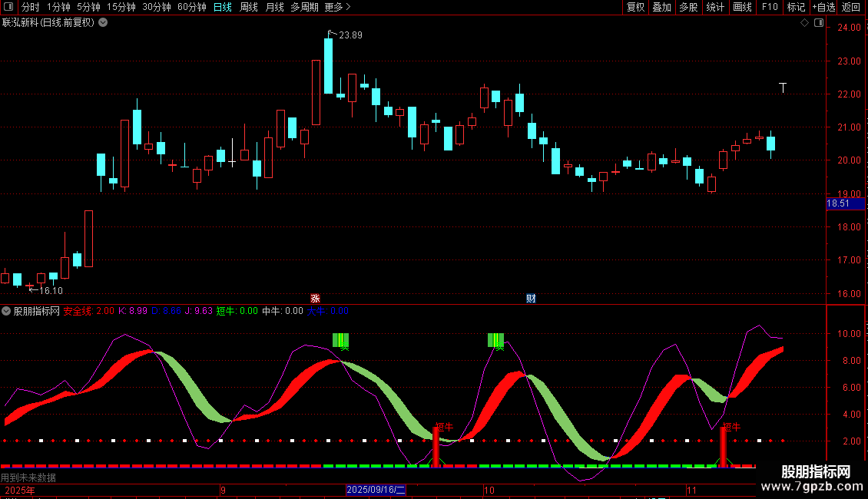868x499 pixels.
Task: Switch to 周线 weekly chart
Action: tap(249, 7)
